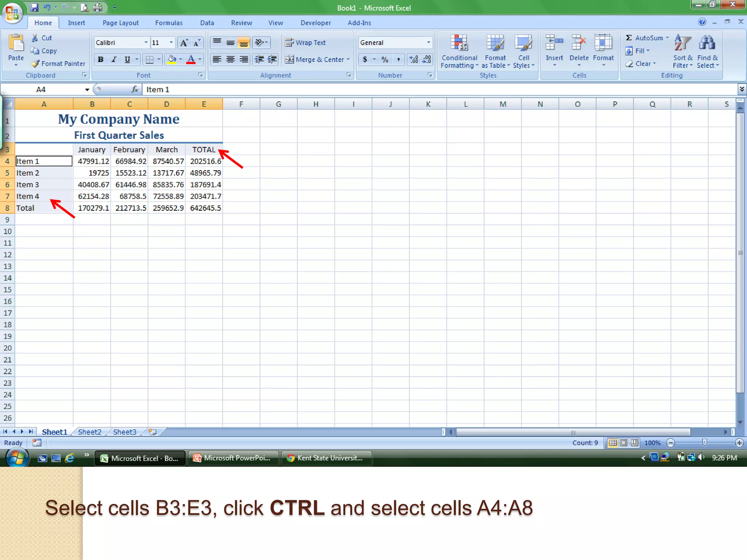Switch to Page Layout tab
Image resolution: width=747 pixels, height=560 pixels.
click(x=121, y=23)
